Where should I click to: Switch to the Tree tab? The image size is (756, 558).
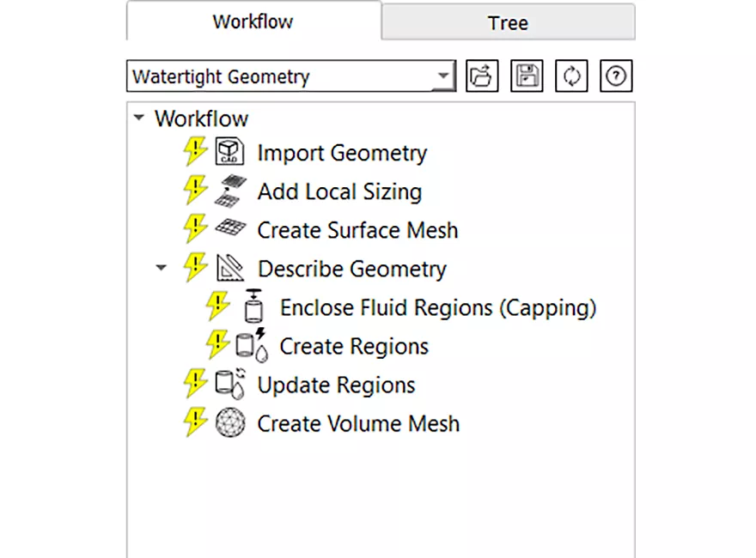click(x=509, y=22)
